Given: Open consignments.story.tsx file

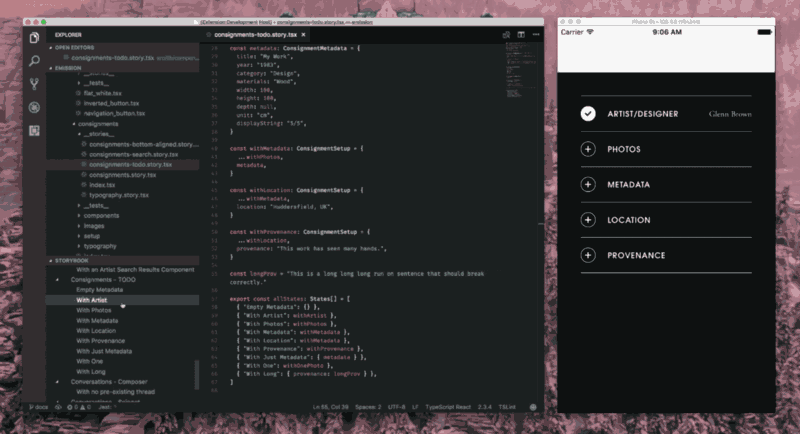Looking at the screenshot, I should click(122, 175).
